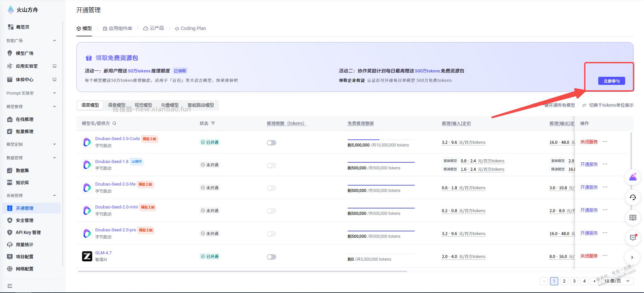This screenshot has height=293, width=644.
Task: Click 开通服务 for Doubao-Seed-1.8
Action: click(x=589, y=164)
